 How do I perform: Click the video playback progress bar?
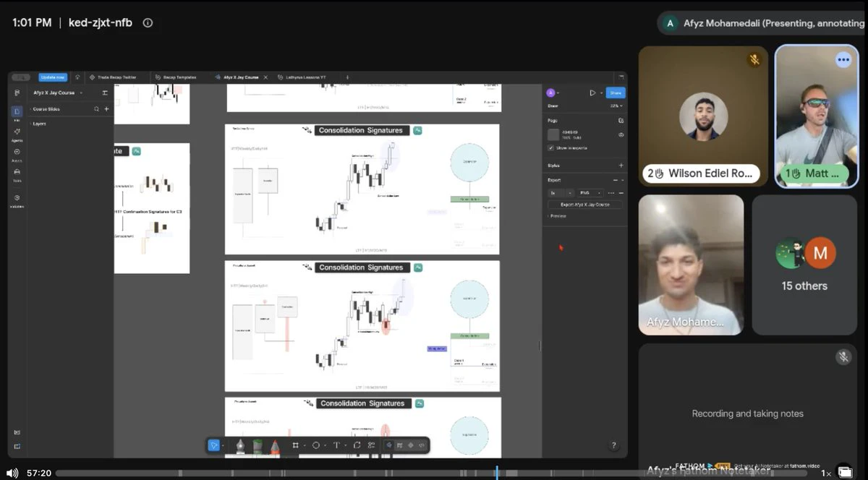432,473
